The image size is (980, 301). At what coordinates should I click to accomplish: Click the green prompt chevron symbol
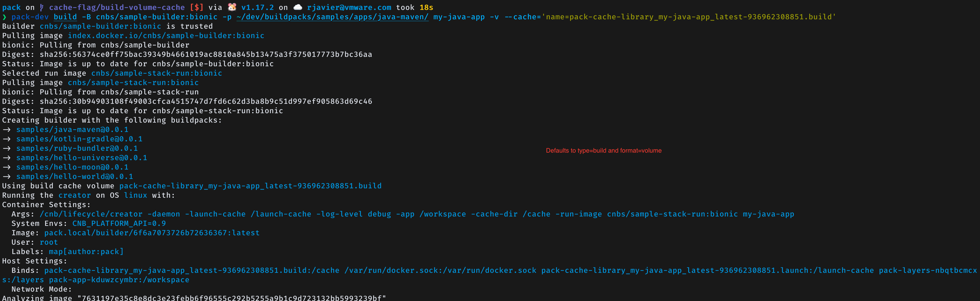(4, 17)
